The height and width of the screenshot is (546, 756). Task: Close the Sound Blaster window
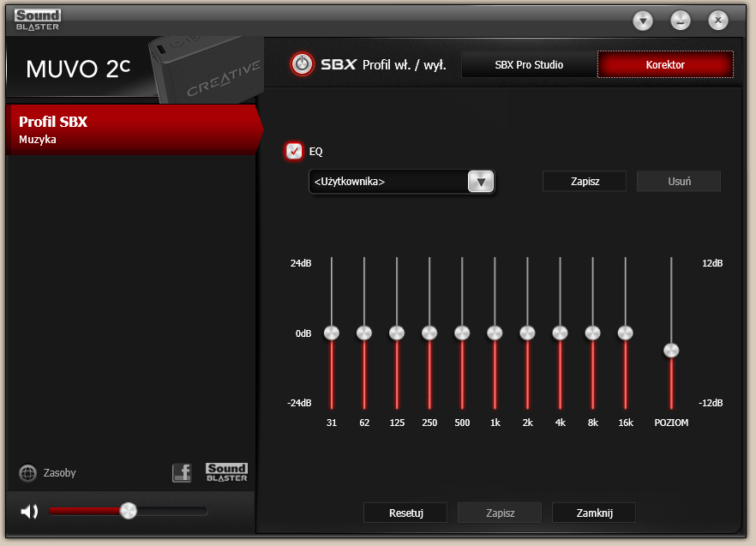click(718, 21)
